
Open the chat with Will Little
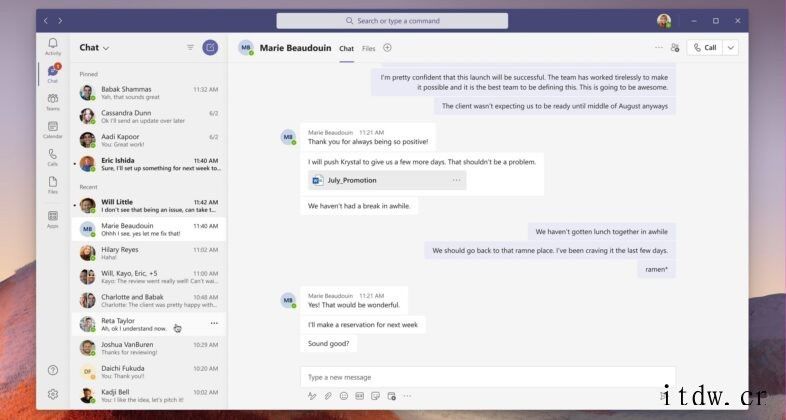tap(148, 205)
